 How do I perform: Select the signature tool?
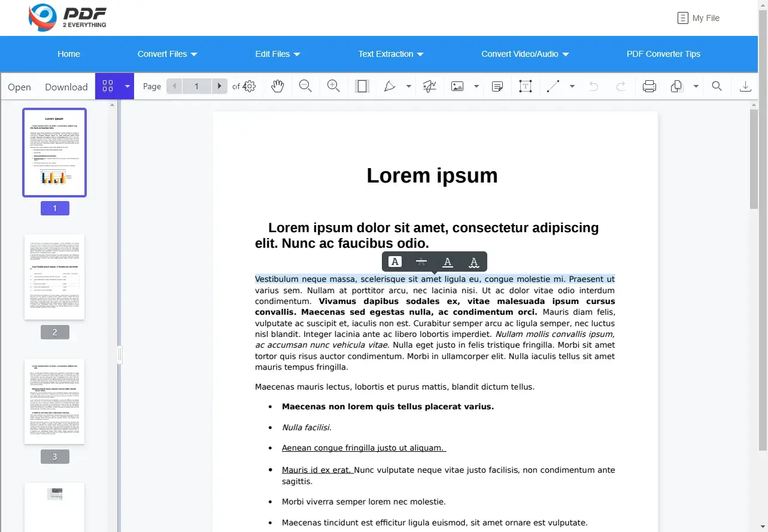coord(429,86)
